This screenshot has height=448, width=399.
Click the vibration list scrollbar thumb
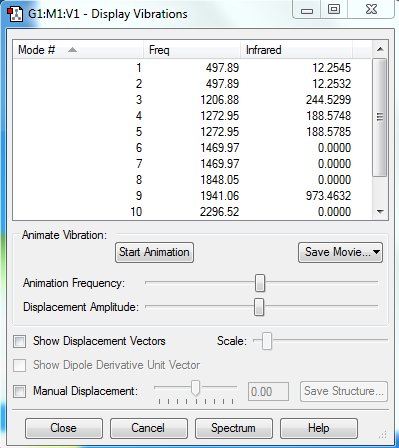tap(380, 117)
